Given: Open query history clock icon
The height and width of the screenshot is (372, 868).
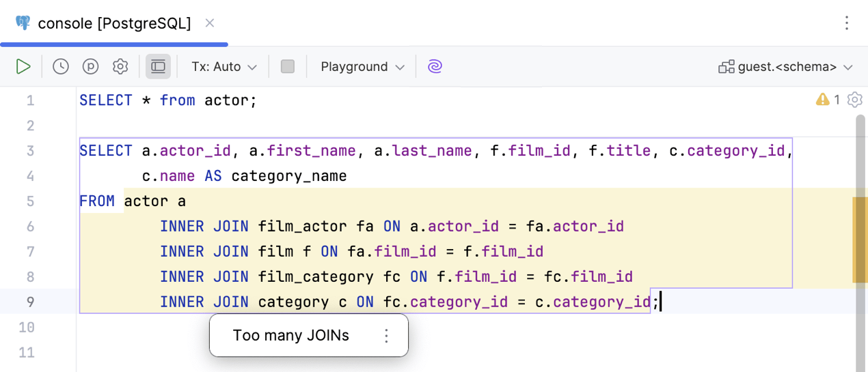Looking at the screenshot, I should (x=61, y=66).
